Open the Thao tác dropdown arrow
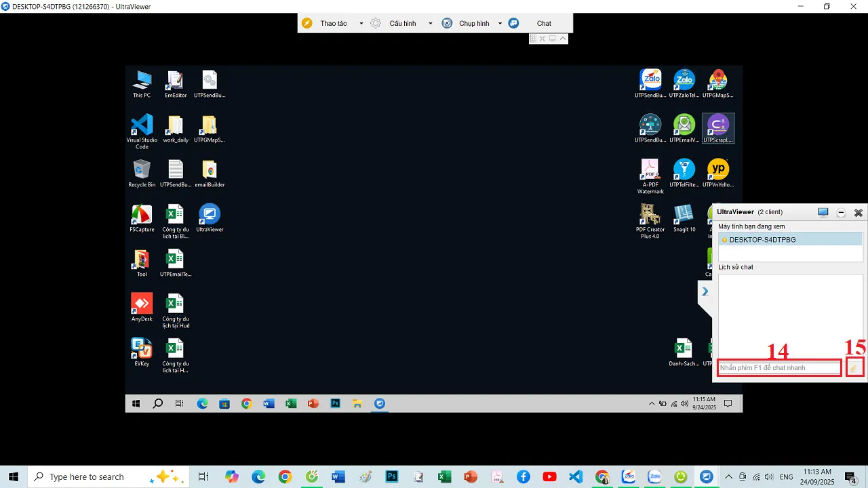868x488 pixels. [361, 24]
